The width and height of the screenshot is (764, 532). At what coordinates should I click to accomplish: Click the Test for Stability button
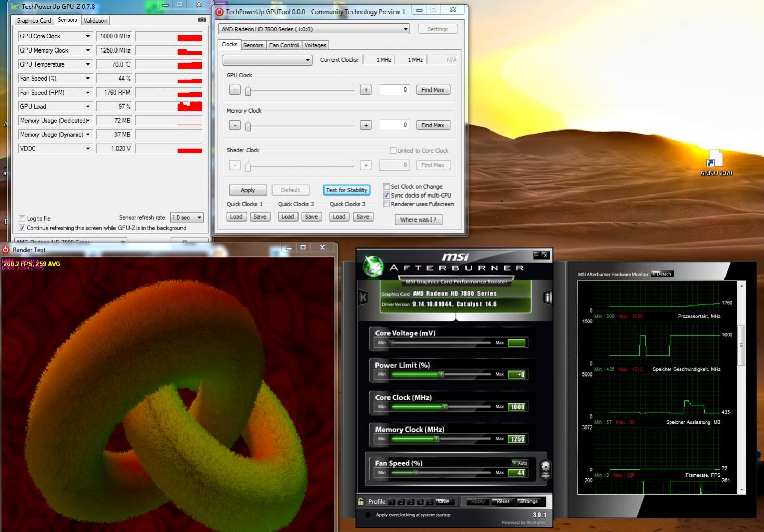(x=346, y=190)
